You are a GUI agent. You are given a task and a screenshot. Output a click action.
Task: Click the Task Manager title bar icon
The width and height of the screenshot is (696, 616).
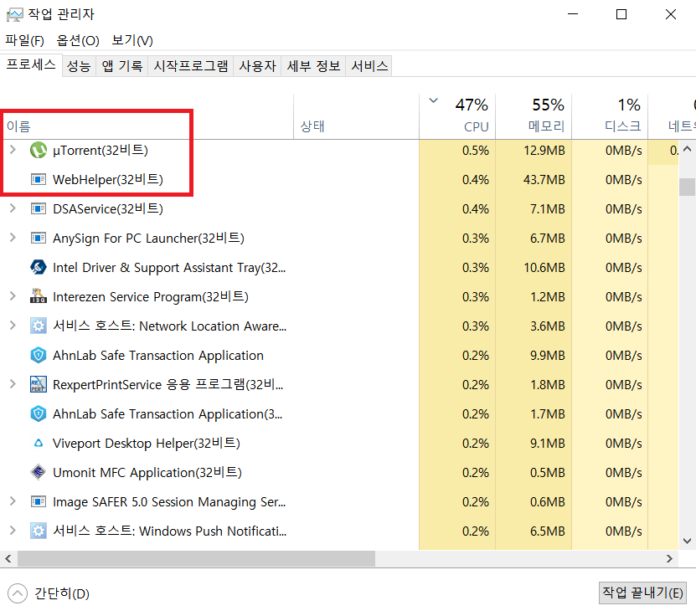[x=14, y=14]
